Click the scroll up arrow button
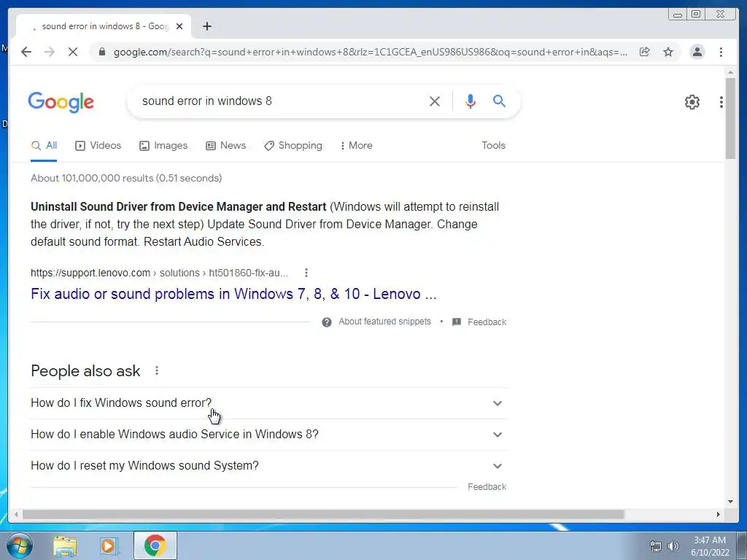Viewport: 747px width, 560px height. click(x=730, y=72)
